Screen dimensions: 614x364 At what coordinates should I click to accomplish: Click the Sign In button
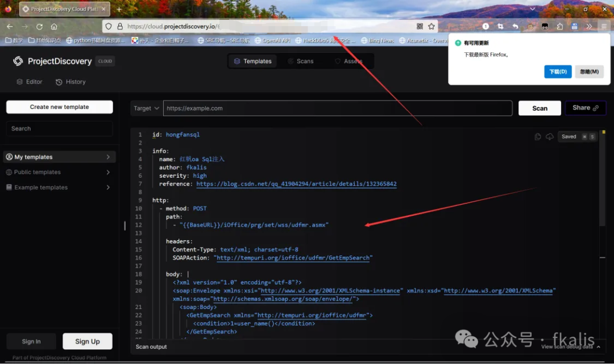(31, 341)
